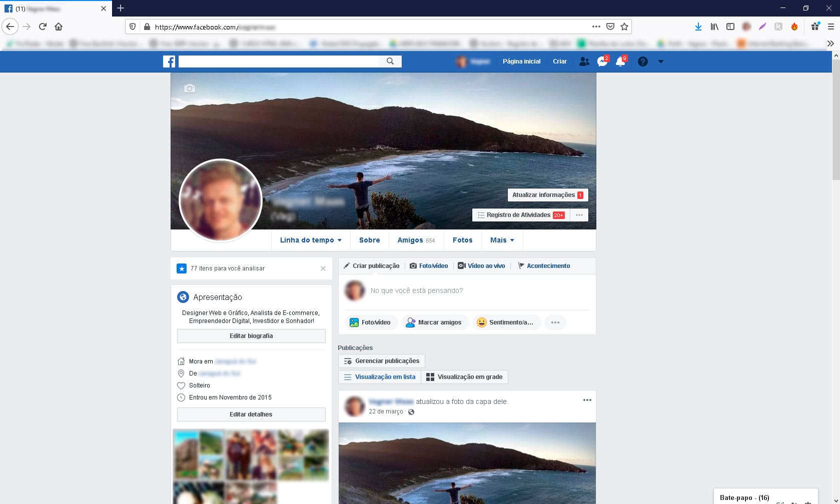Show site tracking protection shield
Image resolution: width=840 pixels, height=504 pixels.
pyautogui.click(x=133, y=26)
